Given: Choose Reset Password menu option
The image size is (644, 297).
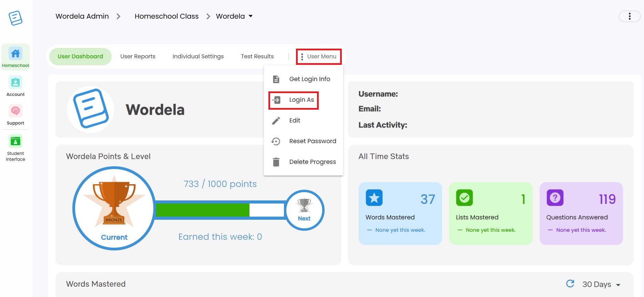Looking at the screenshot, I should [312, 141].
